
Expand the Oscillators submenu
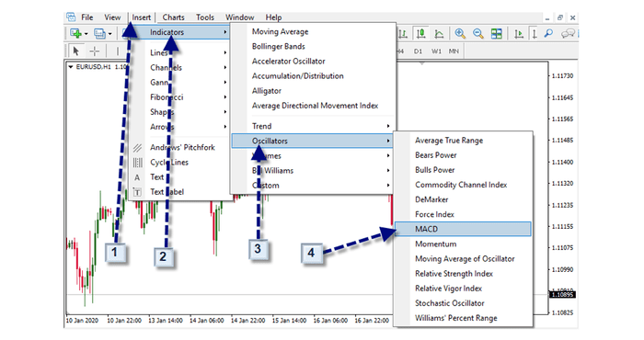(x=313, y=141)
